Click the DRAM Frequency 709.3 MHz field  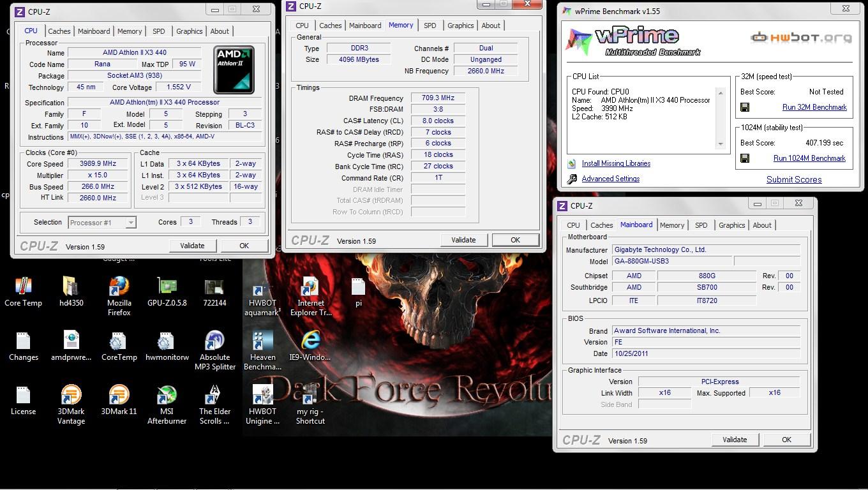pyautogui.click(x=438, y=98)
